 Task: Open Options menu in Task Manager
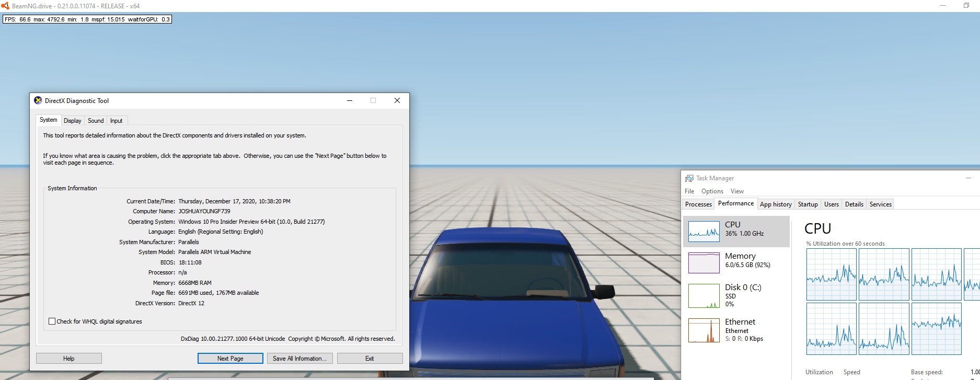[712, 191]
